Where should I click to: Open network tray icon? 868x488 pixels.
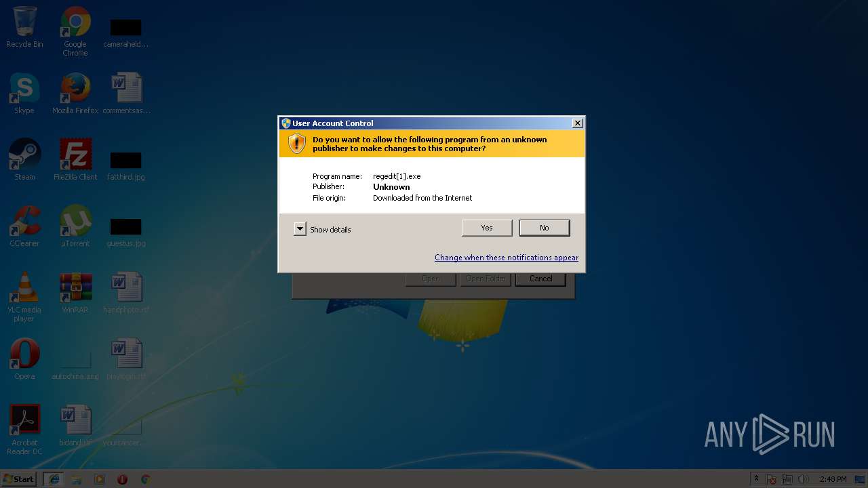(x=787, y=479)
